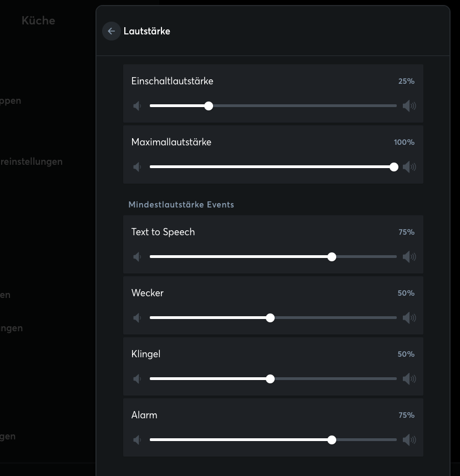Click the low-volume speaker icon under Einschaltlautstärke
Screen dimensions: 460x476
[x=137, y=106]
